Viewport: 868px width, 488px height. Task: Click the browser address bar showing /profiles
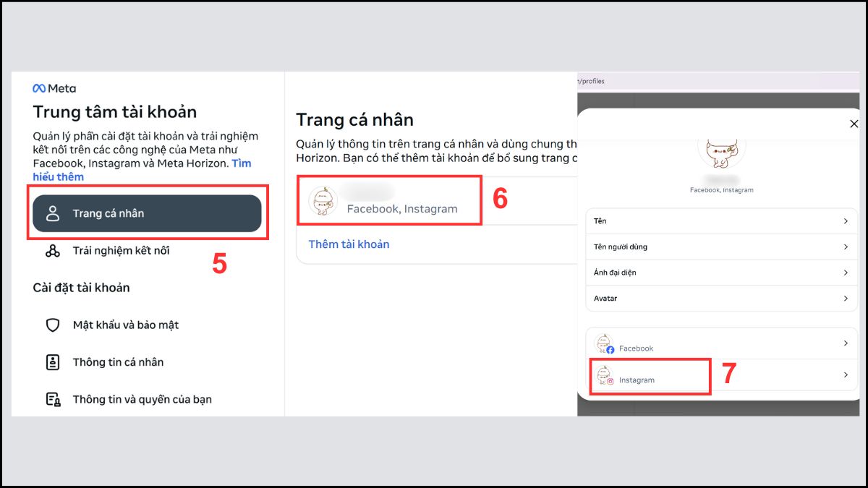(719, 81)
